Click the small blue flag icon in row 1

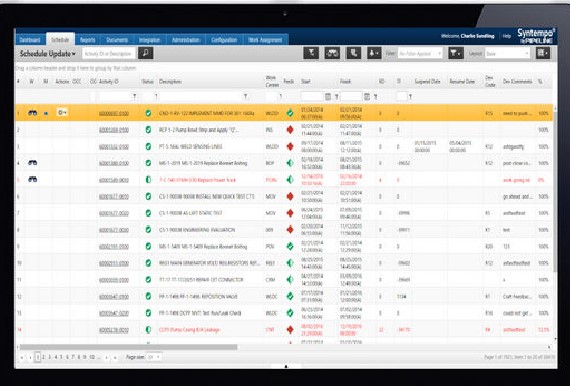coord(46,113)
